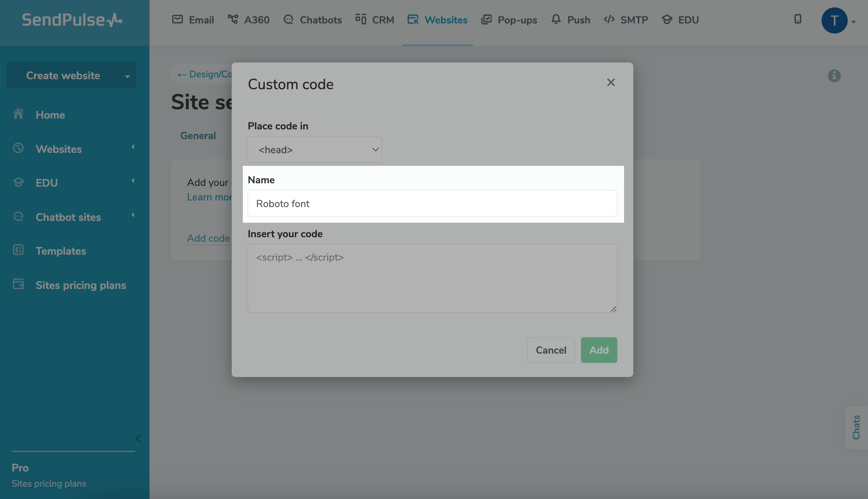868x499 pixels.
Task: Open the user avatar account menu
Action: [x=835, y=20]
